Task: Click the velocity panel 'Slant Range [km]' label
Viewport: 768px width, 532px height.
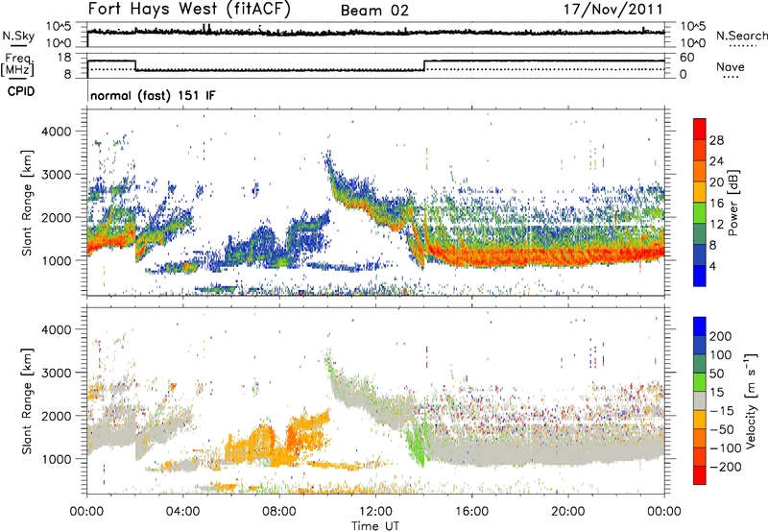Action: pyautogui.click(x=27, y=401)
